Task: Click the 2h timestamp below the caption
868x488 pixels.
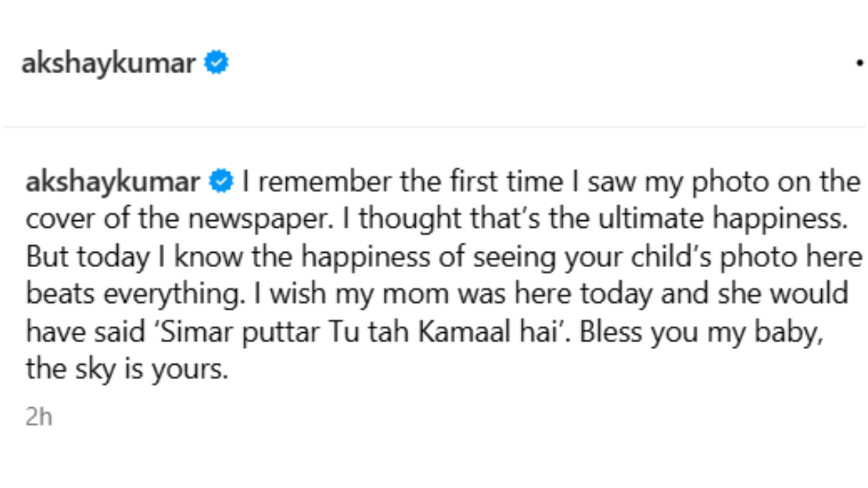Action: pos(39,417)
